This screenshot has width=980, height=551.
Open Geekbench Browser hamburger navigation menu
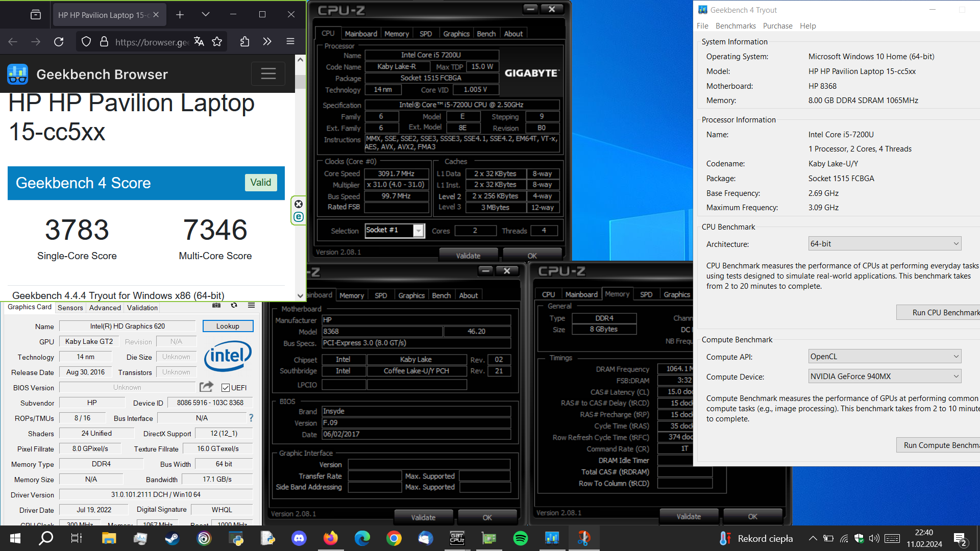pyautogui.click(x=268, y=74)
